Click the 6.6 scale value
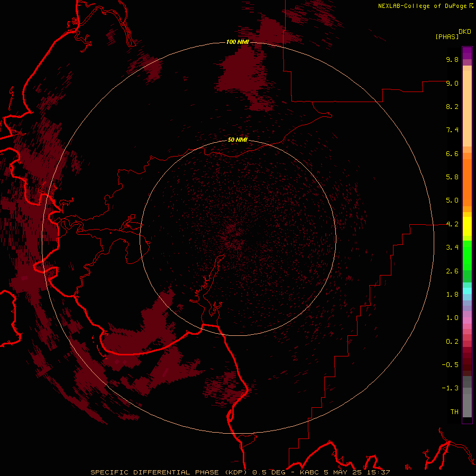The height and width of the screenshot is (476, 476). (452, 153)
